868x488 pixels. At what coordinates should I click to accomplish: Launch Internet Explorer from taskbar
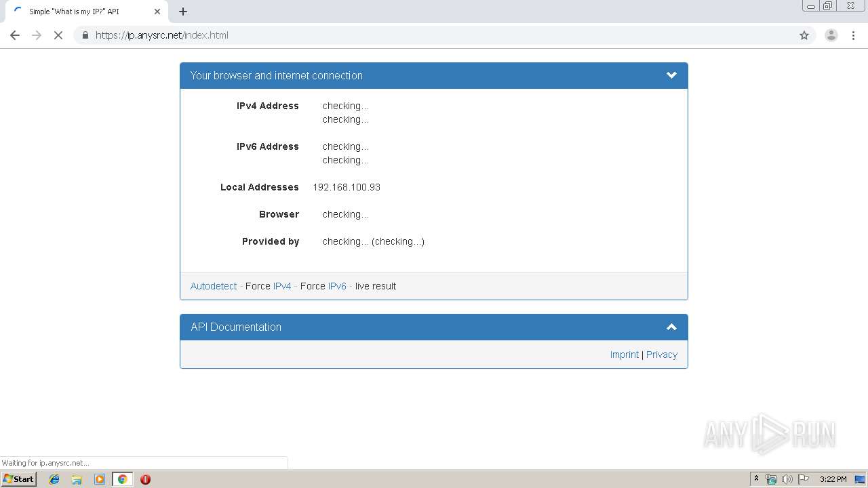click(54, 479)
